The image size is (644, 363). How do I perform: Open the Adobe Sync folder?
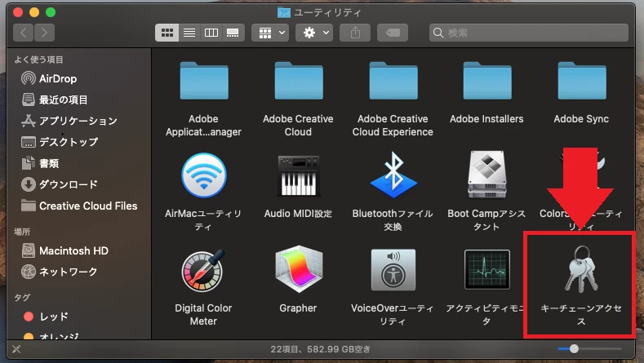point(582,81)
